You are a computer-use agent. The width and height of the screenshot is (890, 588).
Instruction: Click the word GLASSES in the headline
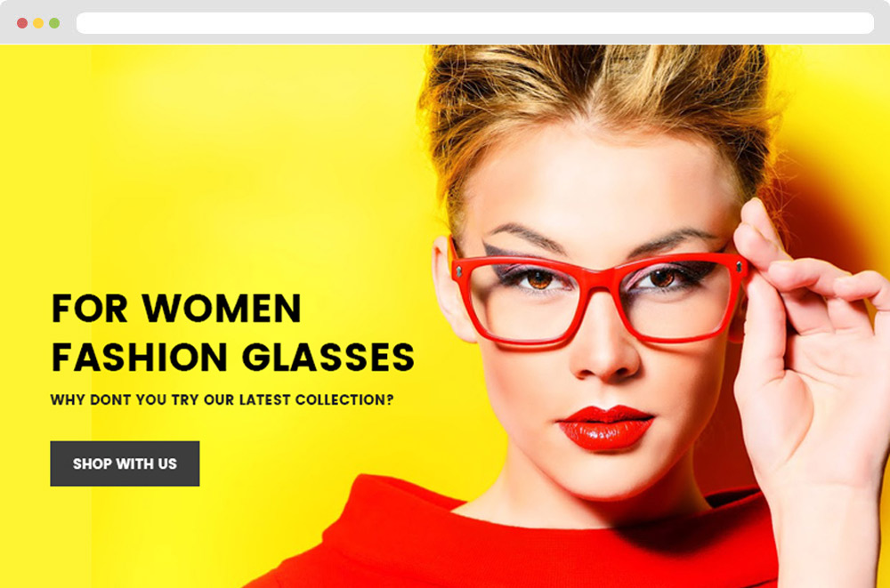tap(328, 357)
